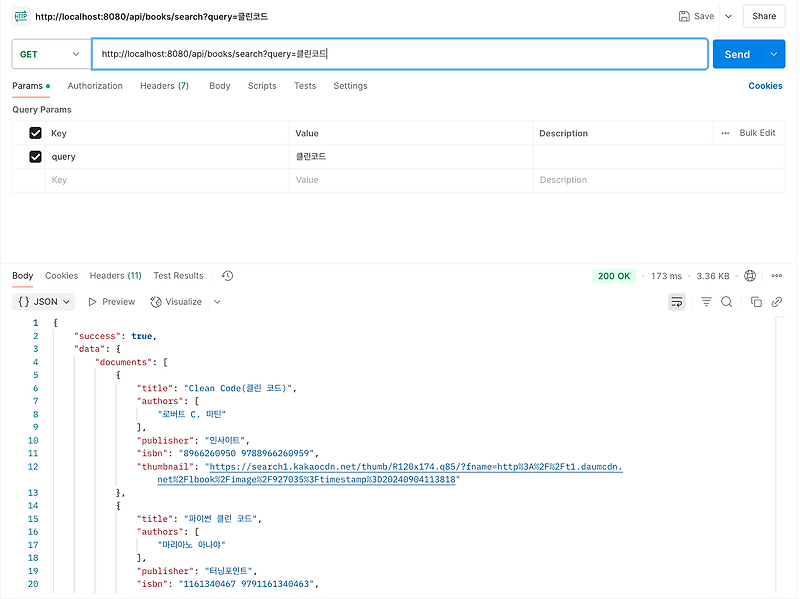The height and width of the screenshot is (599, 800).
Task: Click the network globe icon next to 3.36 KB
Action: pyautogui.click(x=750, y=276)
